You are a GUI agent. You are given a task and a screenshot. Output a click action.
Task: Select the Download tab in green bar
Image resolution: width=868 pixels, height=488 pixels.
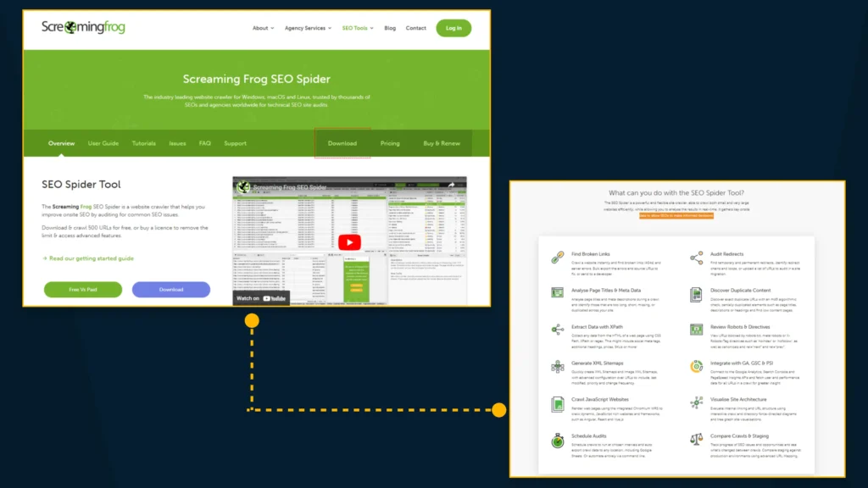pyautogui.click(x=342, y=143)
